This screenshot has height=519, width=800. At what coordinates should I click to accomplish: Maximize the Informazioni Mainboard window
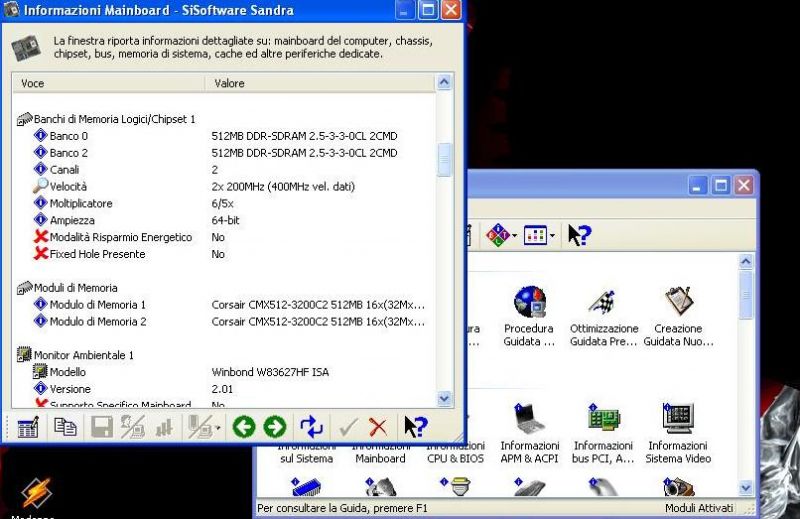click(428, 10)
